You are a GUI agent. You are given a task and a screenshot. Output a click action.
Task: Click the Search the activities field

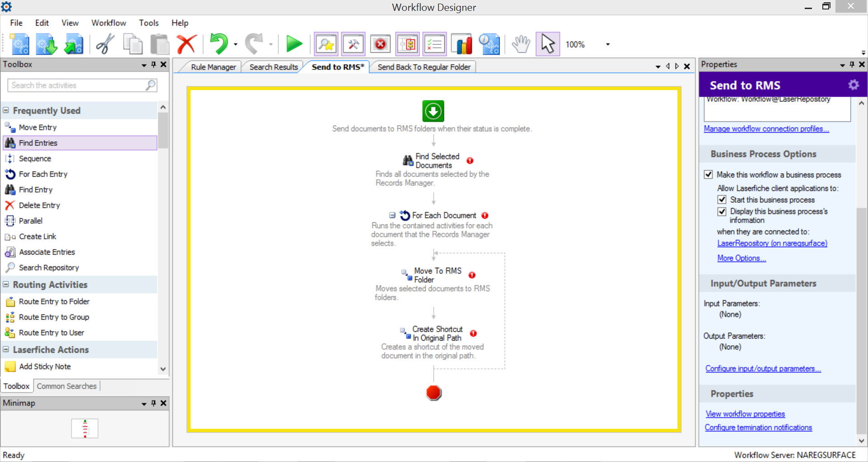pos(82,85)
